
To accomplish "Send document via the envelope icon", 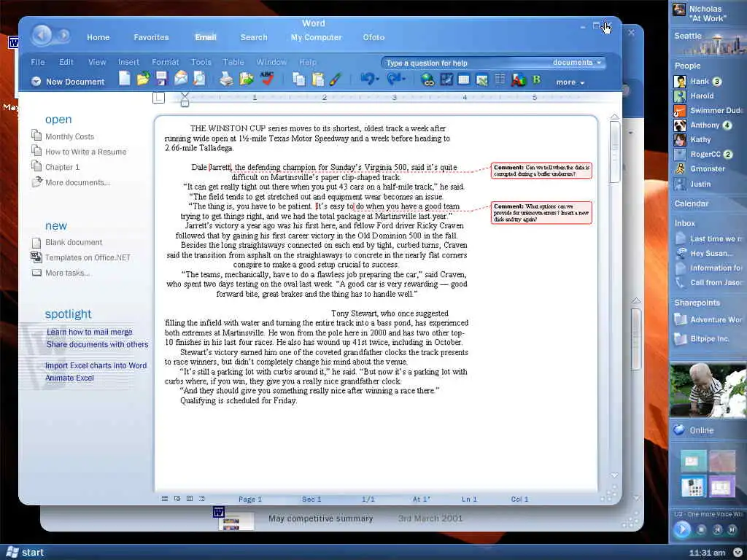I will pyautogui.click(x=181, y=78).
